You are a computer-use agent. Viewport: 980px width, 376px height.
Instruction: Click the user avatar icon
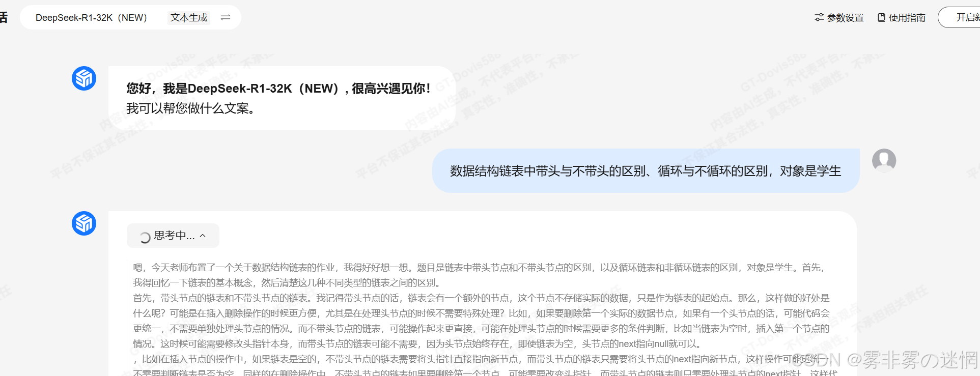tap(884, 161)
